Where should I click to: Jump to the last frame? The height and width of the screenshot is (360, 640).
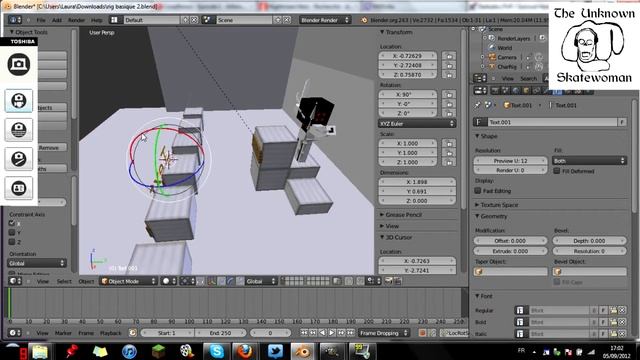[350, 333]
